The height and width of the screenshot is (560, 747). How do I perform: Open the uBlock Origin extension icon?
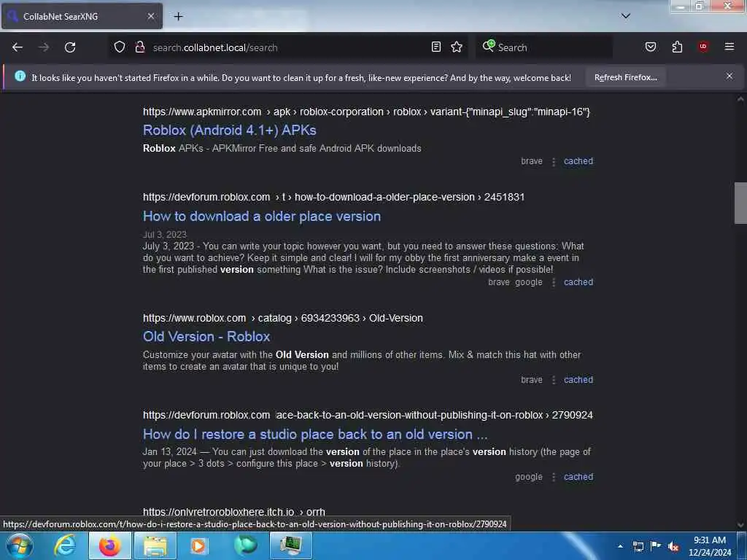coord(703,47)
